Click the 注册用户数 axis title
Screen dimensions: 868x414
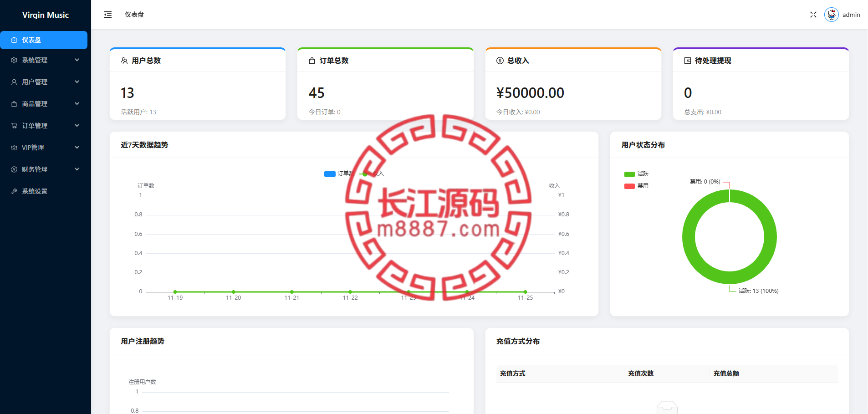[142, 382]
